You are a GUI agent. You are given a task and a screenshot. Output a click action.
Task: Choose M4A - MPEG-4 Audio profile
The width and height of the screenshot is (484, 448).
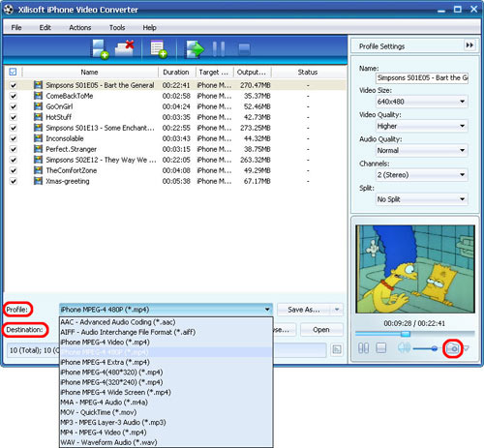pos(166,403)
